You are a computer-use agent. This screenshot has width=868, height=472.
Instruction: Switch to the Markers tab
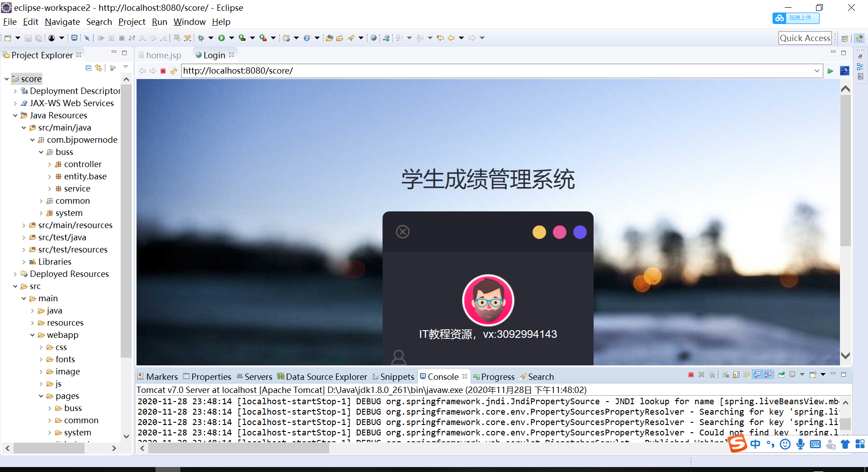pyautogui.click(x=158, y=377)
